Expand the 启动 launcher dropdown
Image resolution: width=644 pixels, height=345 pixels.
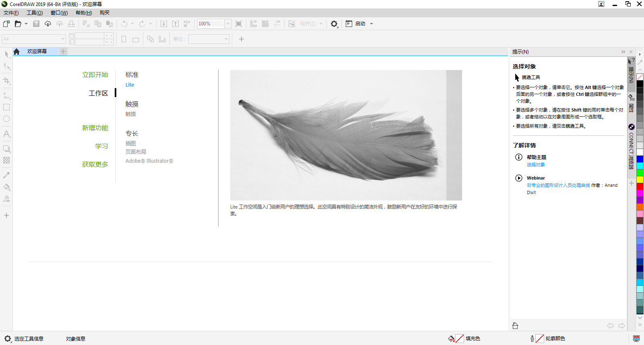tap(372, 24)
